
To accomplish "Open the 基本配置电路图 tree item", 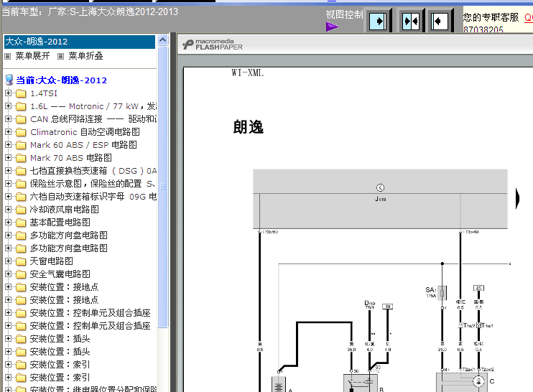I will 60,223.
